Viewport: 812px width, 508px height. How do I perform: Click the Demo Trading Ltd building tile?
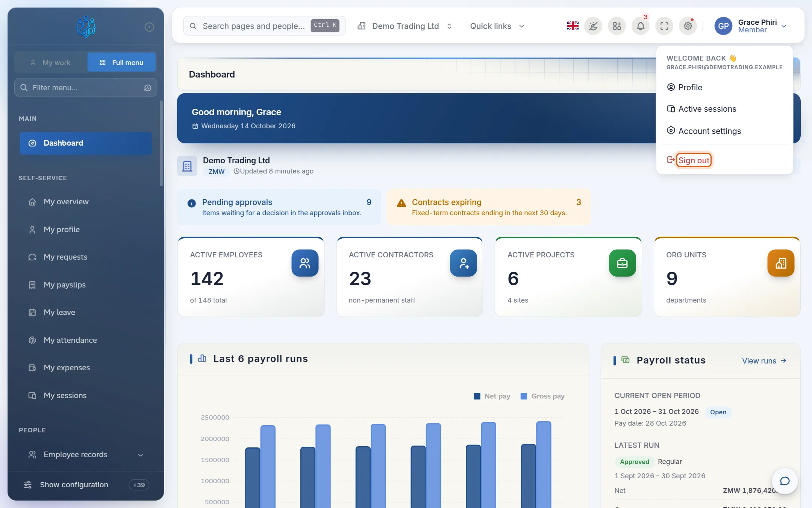point(187,166)
